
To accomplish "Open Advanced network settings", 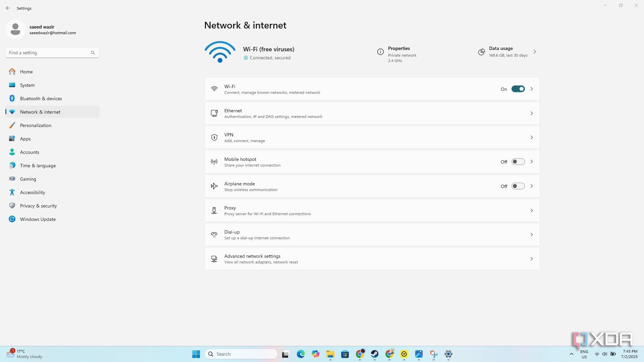I will click(372, 259).
